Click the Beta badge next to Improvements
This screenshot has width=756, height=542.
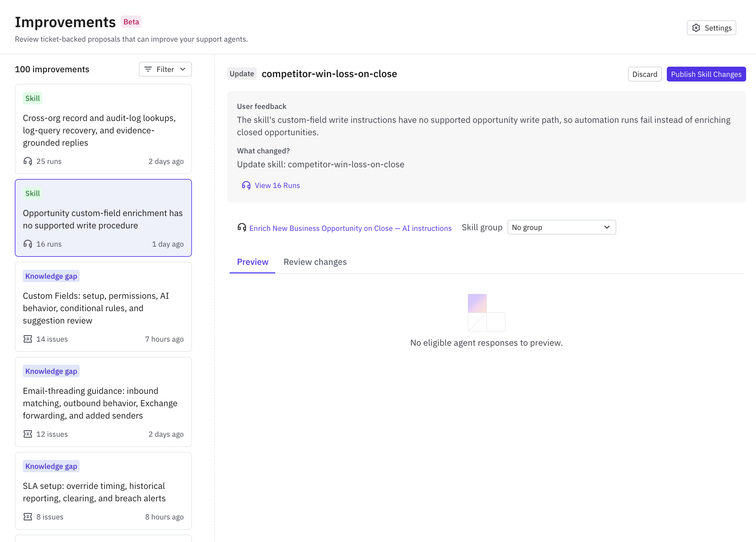[x=131, y=22]
